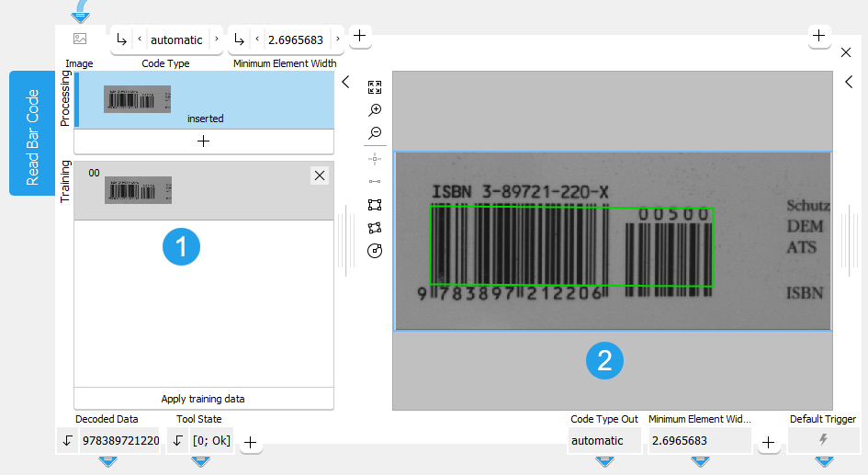Select the circle ROI tool
Screen dimensions: 868x475
click(x=375, y=251)
